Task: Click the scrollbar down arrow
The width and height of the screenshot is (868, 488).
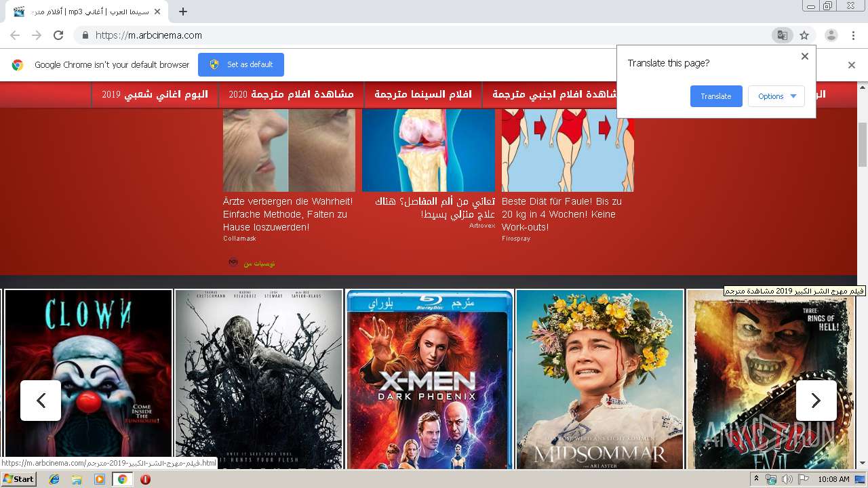Action: [x=863, y=464]
